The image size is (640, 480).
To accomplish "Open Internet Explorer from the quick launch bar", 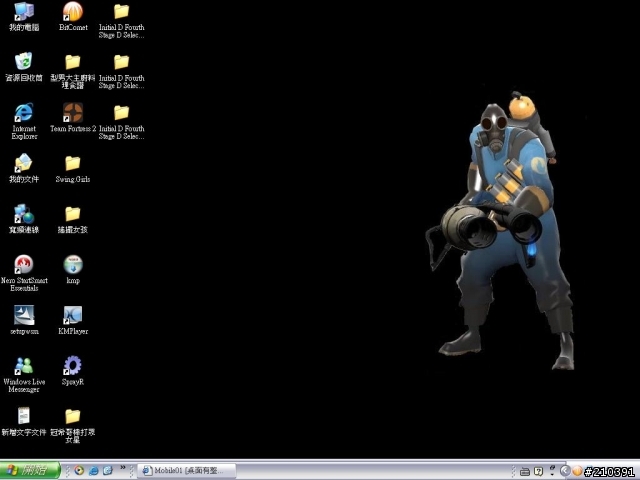I will (93, 471).
